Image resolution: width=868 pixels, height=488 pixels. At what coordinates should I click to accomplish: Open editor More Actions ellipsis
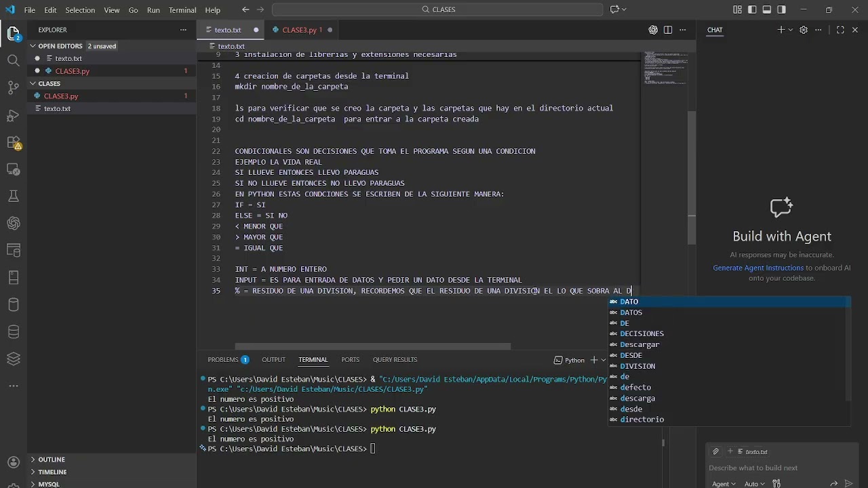coord(682,30)
